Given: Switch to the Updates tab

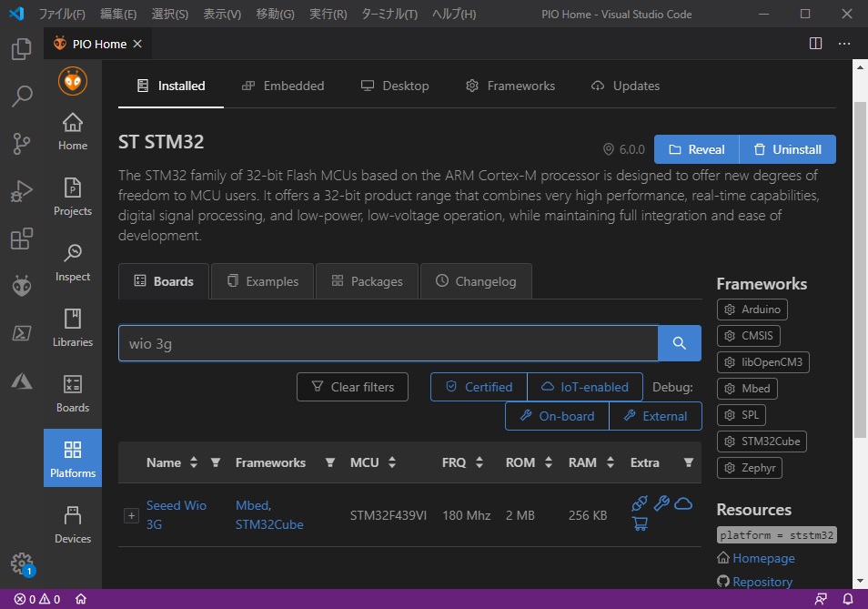Looking at the screenshot, I should (x=626, y=86).
